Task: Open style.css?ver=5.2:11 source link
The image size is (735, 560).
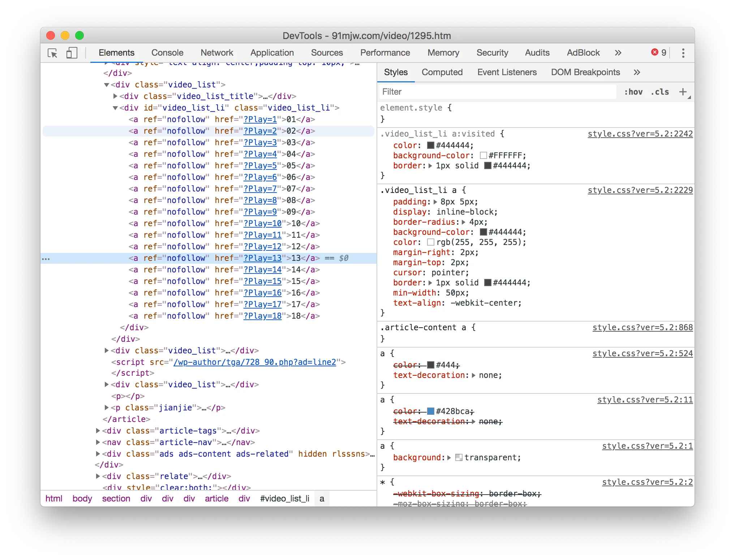Action: coord(645,400)
